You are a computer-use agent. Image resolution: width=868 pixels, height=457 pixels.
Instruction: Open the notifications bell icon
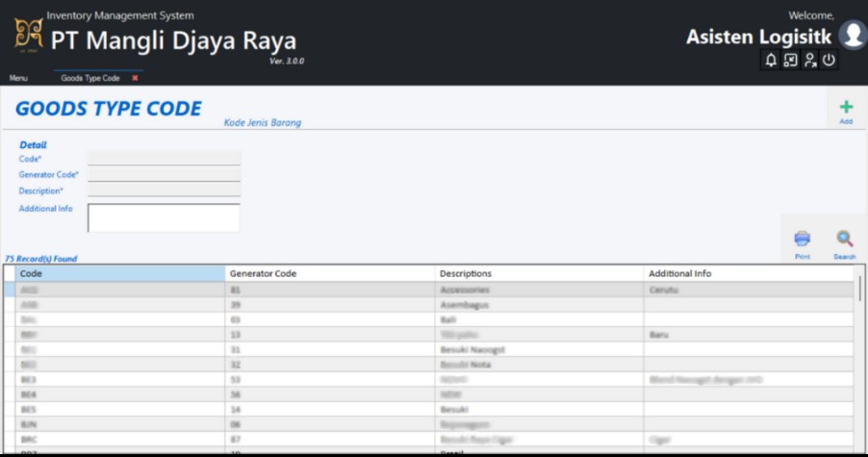(771, 61)
